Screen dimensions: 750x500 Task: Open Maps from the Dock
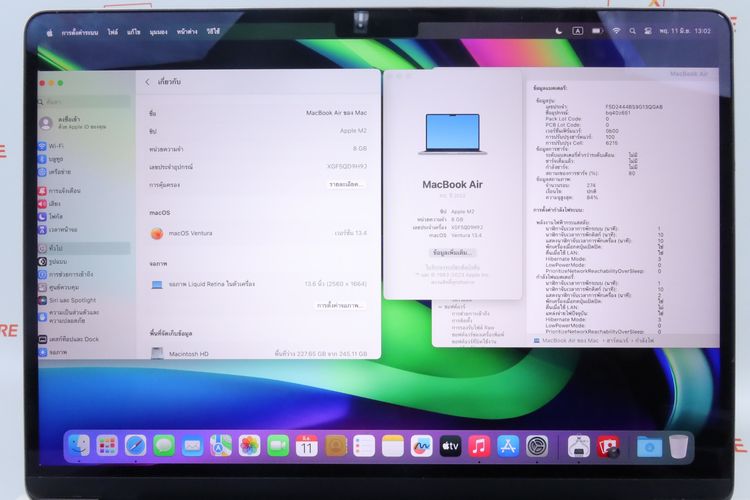[221, 446]
